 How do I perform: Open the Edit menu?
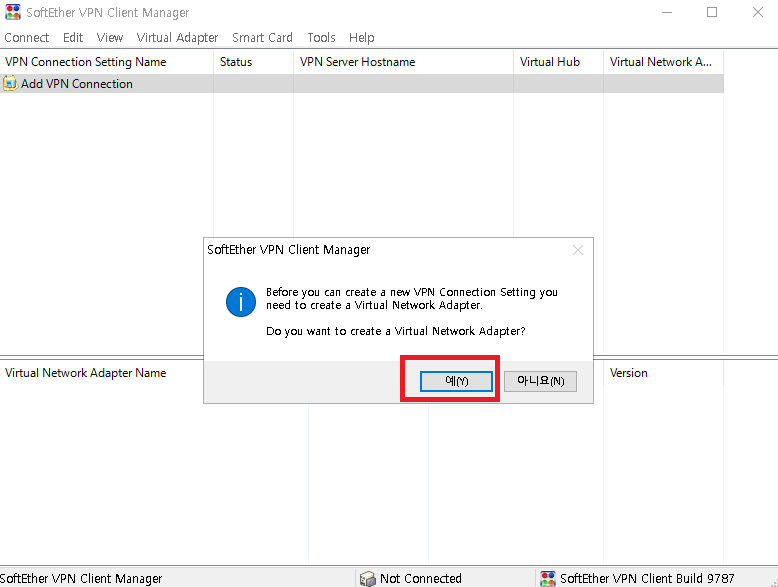73,38
